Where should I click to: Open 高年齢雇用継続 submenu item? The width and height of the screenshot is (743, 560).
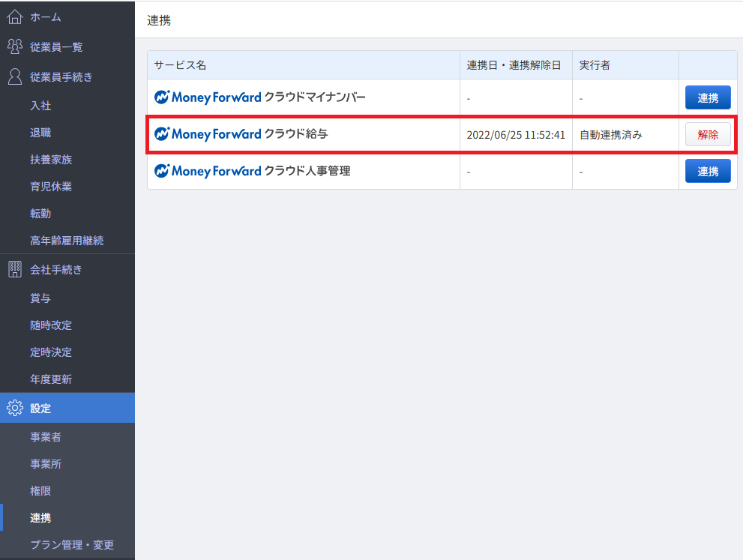(x=67, y=241)
